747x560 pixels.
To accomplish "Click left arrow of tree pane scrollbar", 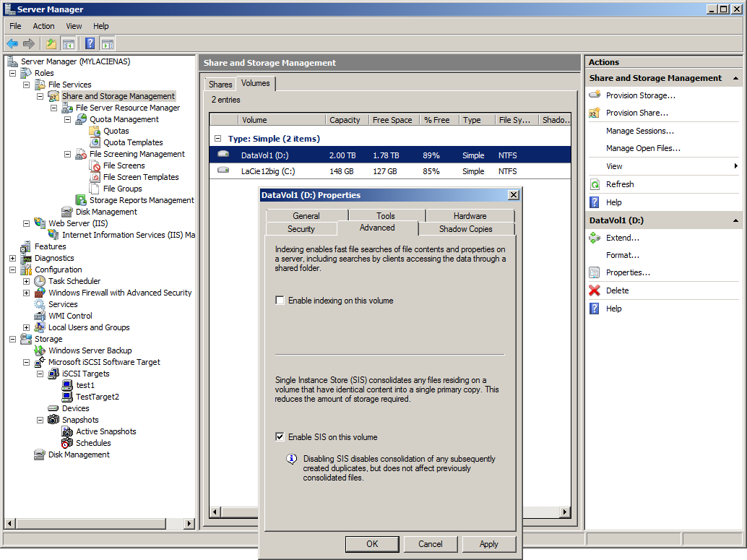I will pyautogui.click(x=9, y=523).
